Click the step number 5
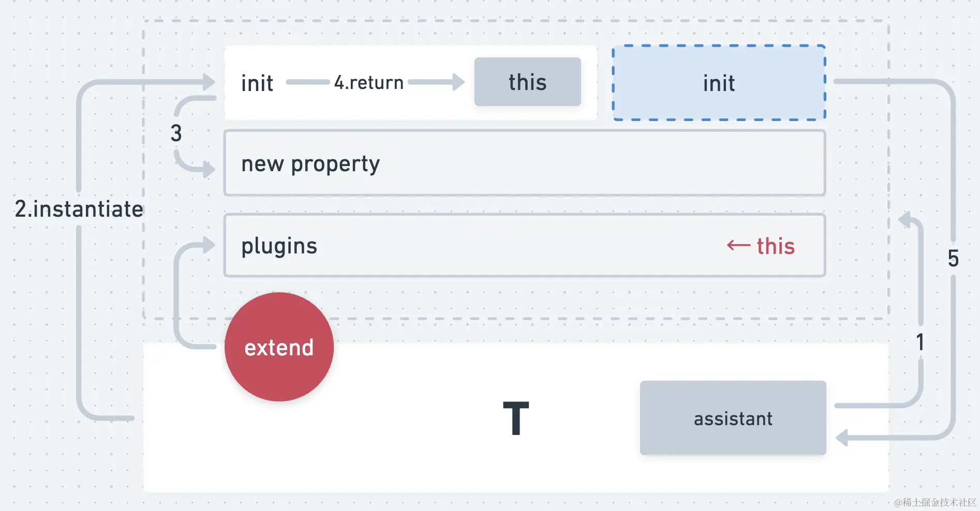 (x=953, y=258)
